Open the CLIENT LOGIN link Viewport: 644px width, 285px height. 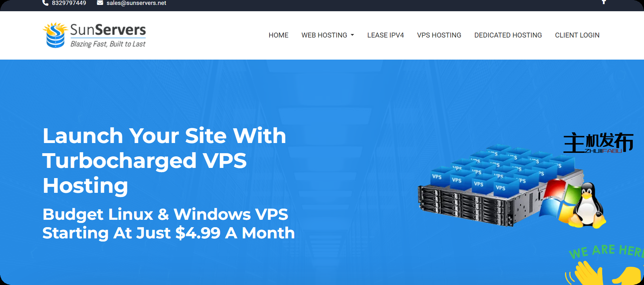[577, 35]
